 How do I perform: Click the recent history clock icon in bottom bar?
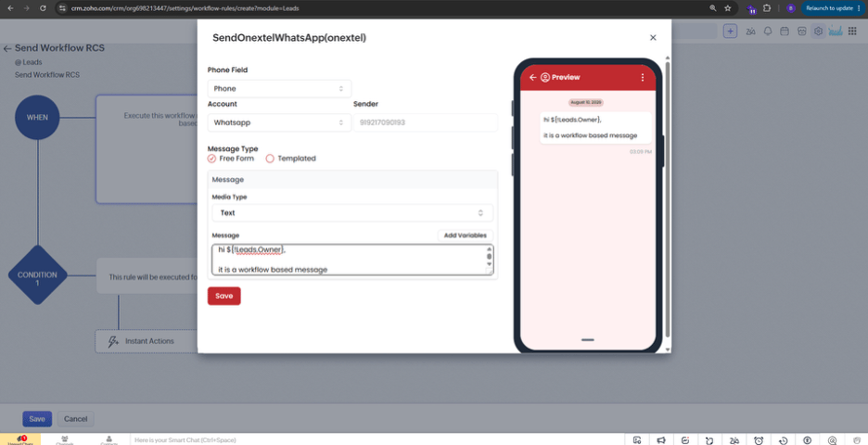[784, 440]
